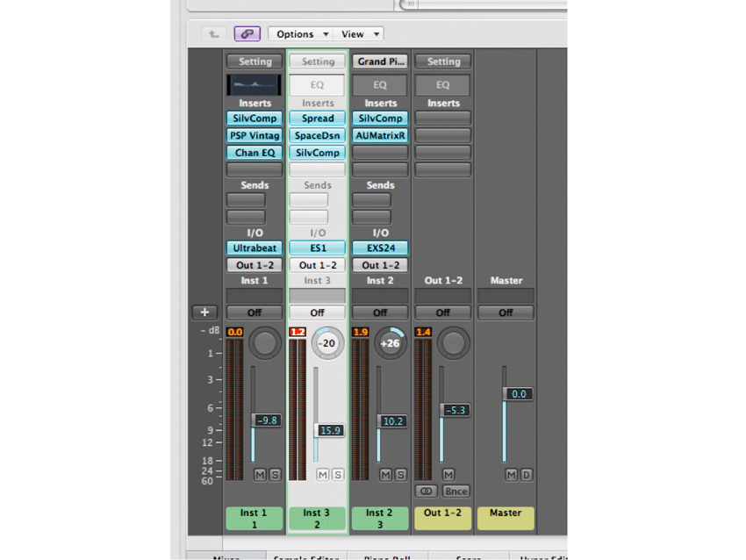
Task: Click the Spread insert on Inst 3
Action: [x=318, y=118]
